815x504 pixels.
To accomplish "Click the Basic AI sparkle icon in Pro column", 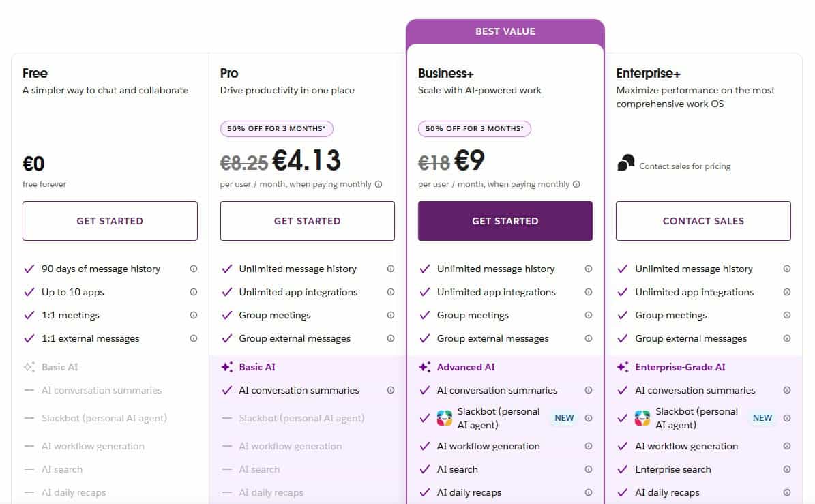I will click(x=228, y=366).
